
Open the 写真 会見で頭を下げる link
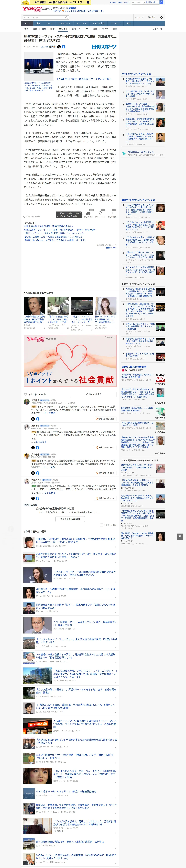pos(84,79)
